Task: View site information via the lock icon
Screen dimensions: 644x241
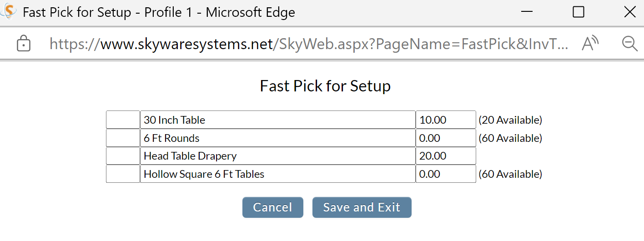Action: [x=23, y=44]
